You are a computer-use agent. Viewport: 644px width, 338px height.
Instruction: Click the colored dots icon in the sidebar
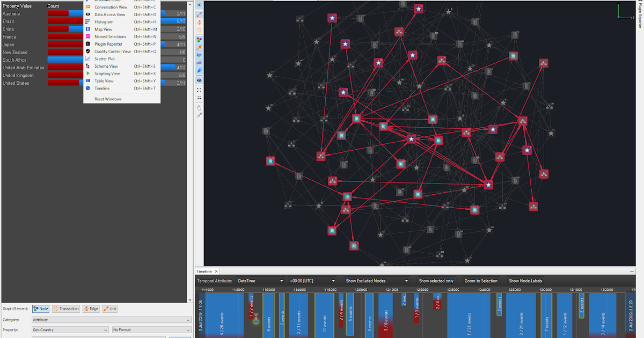coord(199,39)
